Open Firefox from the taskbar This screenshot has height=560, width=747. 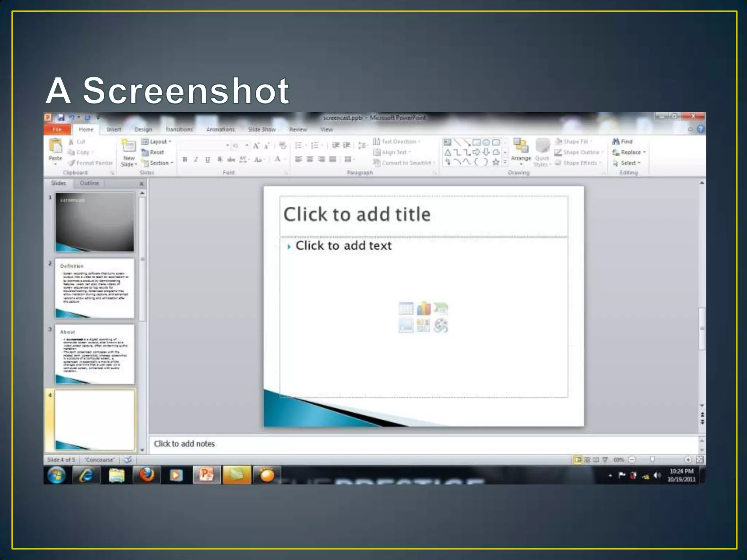click(147, 475)
